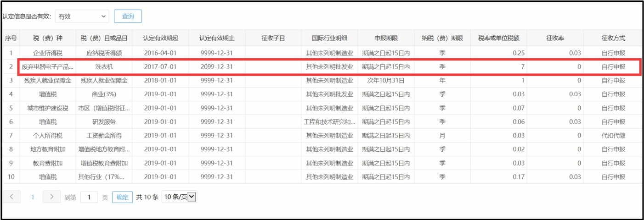Click the 次年10月31日 deadline cell
The height and width of the screenshot is (220, 644).
coord(386,81)
